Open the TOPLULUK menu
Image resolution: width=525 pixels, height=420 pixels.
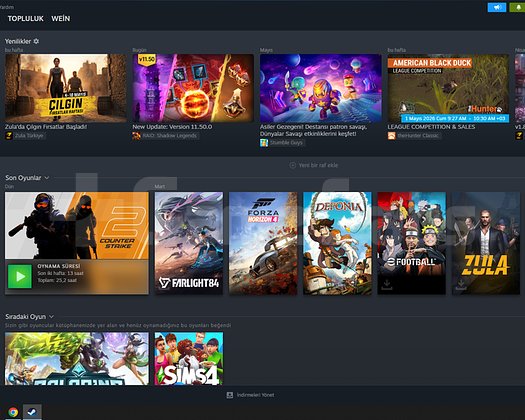[x=26, y=19]
